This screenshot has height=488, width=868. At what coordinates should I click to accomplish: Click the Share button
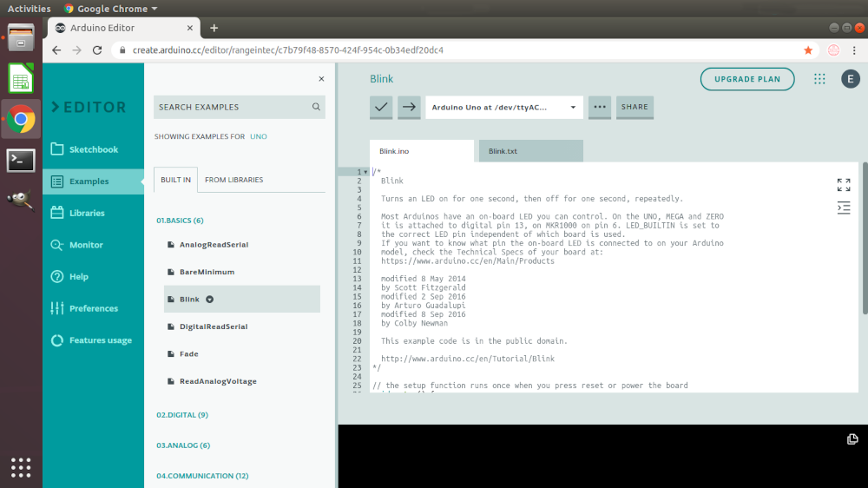(x=635, y=107)
